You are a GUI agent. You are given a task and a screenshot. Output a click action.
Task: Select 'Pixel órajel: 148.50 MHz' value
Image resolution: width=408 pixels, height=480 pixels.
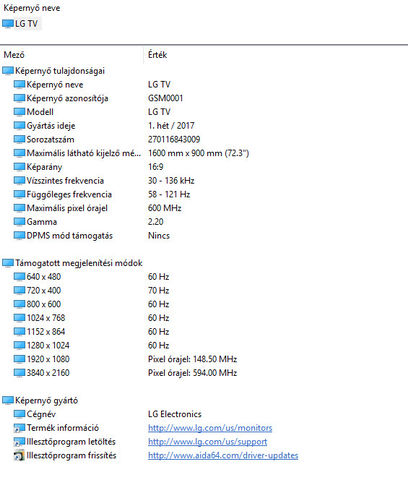(192, 359)
